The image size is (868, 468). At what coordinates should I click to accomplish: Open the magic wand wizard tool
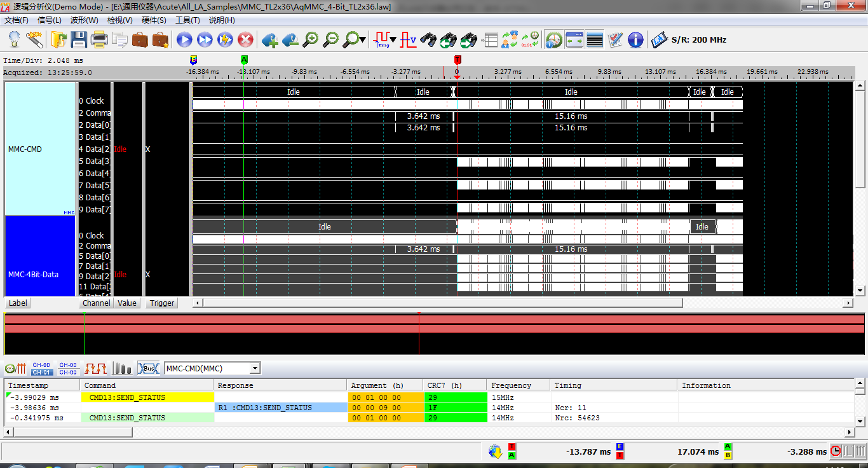[x=34, y=40]
